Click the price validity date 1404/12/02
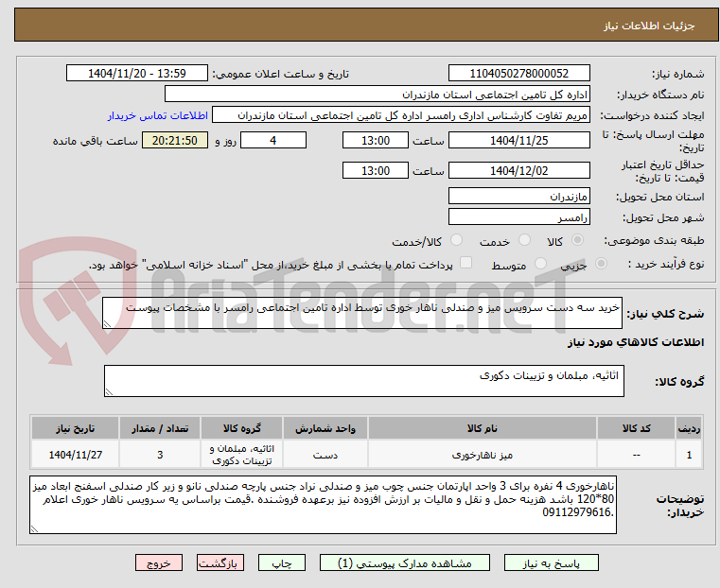This screenshot has width=720, height=588. coord(518,170)
